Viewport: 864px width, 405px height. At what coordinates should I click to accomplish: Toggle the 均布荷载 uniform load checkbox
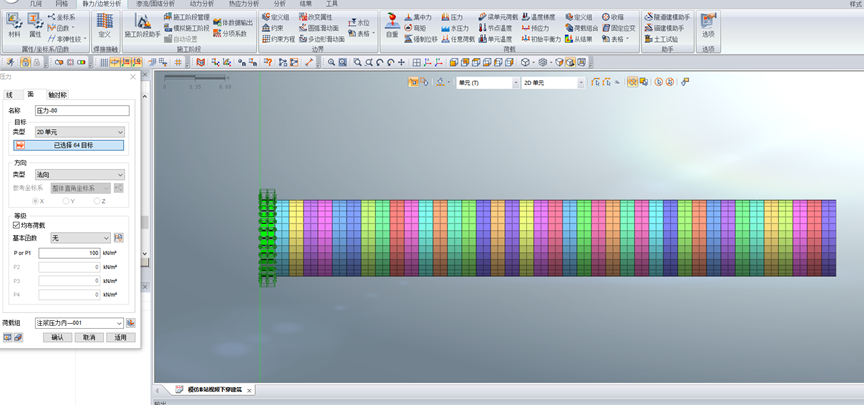pos(16,225)
